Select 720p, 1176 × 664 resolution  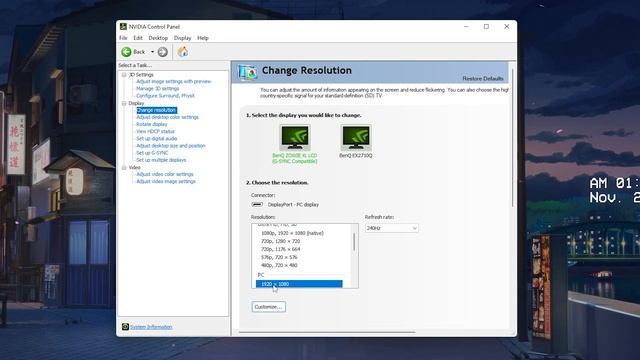click(x=280, y=249)
